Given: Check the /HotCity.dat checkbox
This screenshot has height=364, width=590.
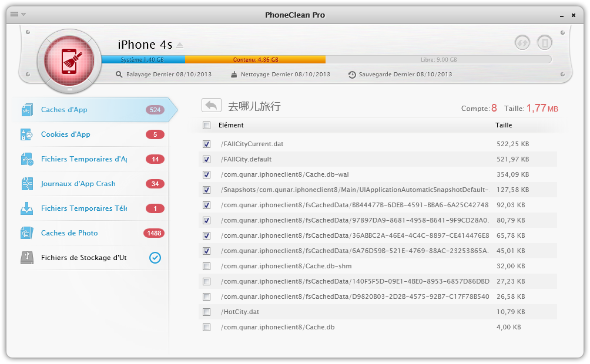Looking at the screenshot, I should click(x=207, y=312).
